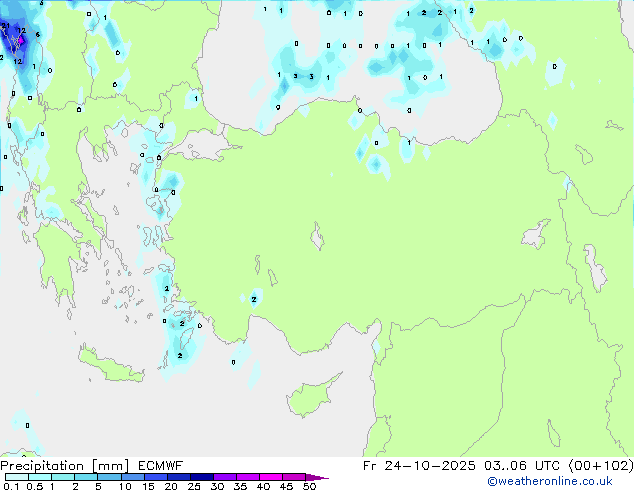Viewport: 634px width, 490px height.
Task: Click the 0.1–0.5 mm legend color swatch
Action: click(x=17, y=477)
